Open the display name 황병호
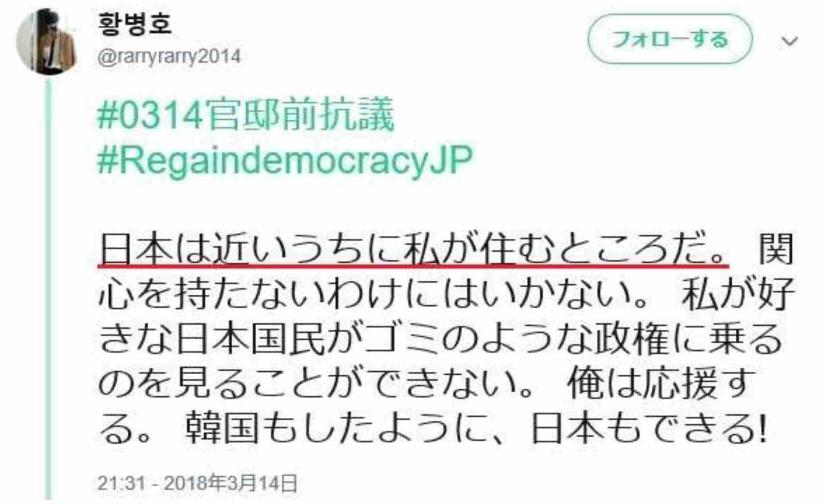The image size is (826, 504). click(135, 23)
